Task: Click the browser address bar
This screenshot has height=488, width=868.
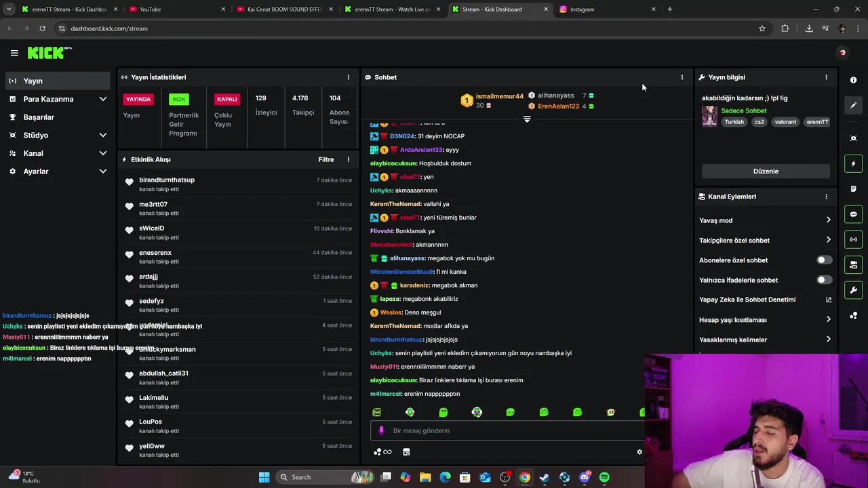Action: click(x=407, y=28)
